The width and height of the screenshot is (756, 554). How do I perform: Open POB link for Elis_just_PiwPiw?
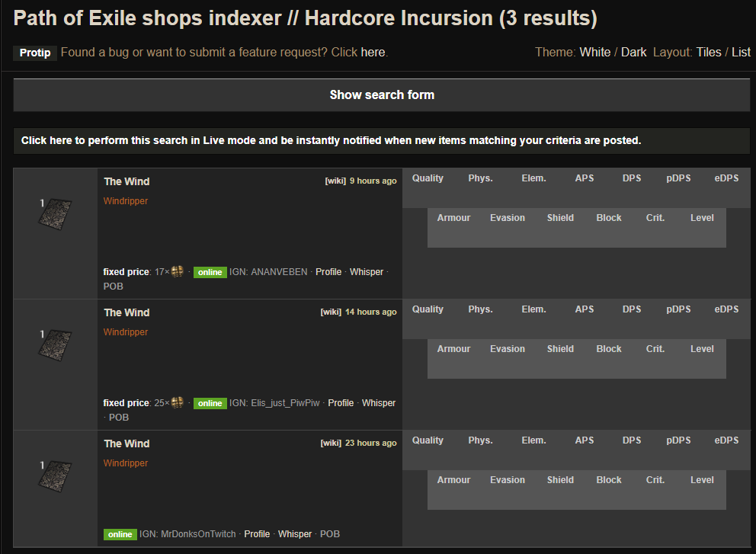coord(119,418)
